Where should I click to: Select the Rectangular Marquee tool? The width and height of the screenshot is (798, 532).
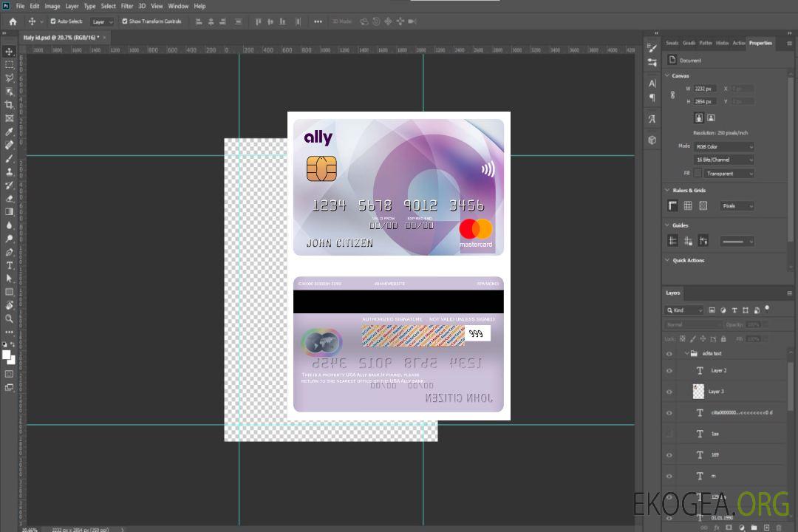click(x=9, y=65)
